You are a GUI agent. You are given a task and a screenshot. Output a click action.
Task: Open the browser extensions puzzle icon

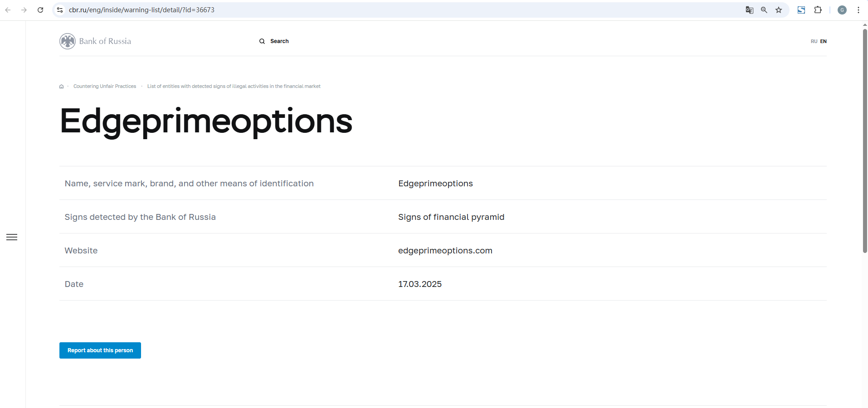[818, 10]
